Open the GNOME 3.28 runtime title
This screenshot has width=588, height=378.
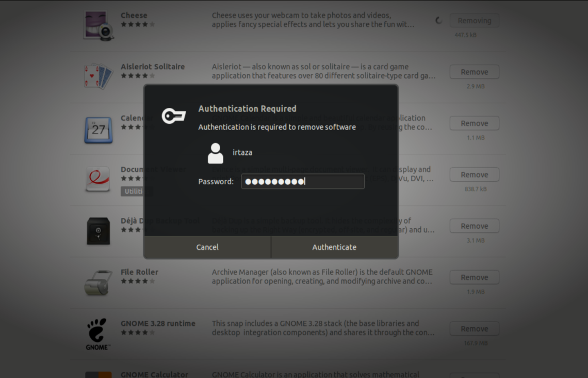point(158,323)
